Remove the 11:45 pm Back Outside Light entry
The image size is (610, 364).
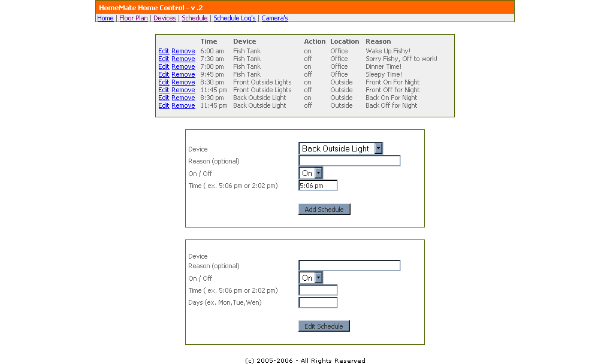(x=183, y=105)
